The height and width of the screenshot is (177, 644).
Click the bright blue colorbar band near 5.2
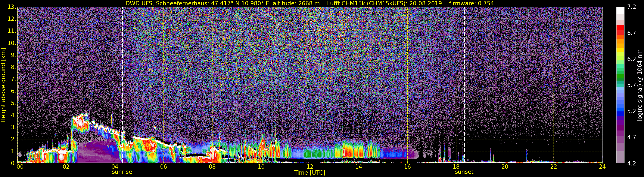(620, 109)
